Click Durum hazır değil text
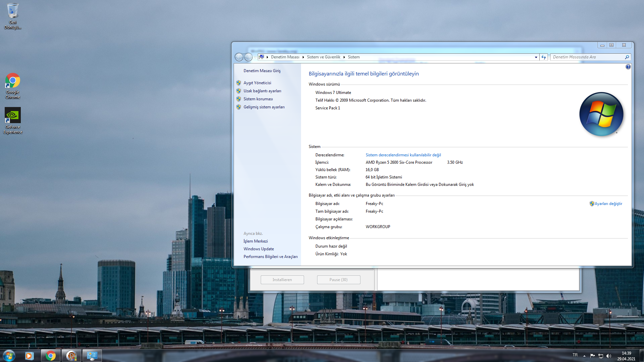 click(x=331, y=246)
